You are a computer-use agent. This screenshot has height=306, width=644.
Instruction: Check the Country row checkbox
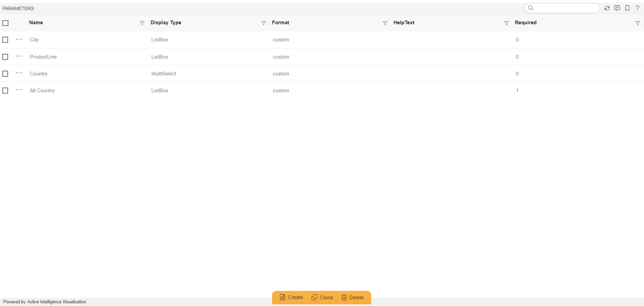coord(5,74)
